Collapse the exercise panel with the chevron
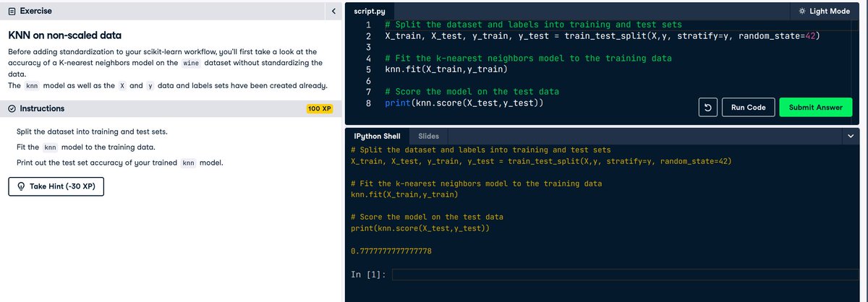The height and width of the screenshot is (302, 868). [x=333, y=12]
